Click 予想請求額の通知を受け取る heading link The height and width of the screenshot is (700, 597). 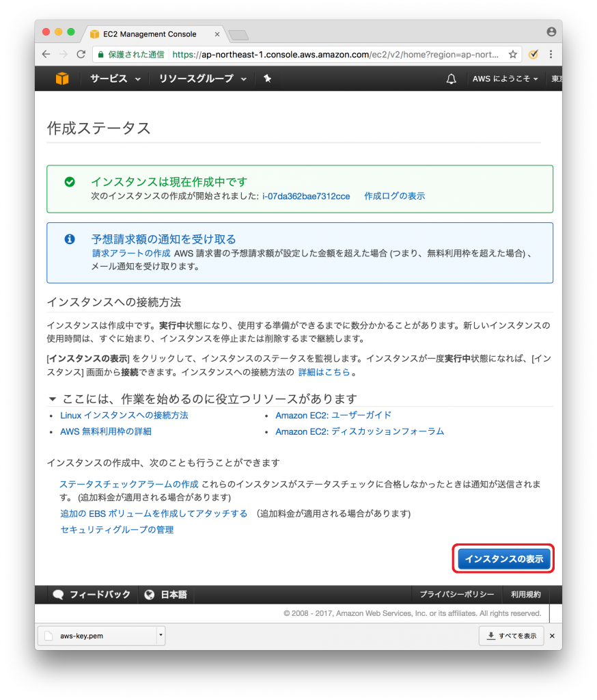[x=163, y=239]
